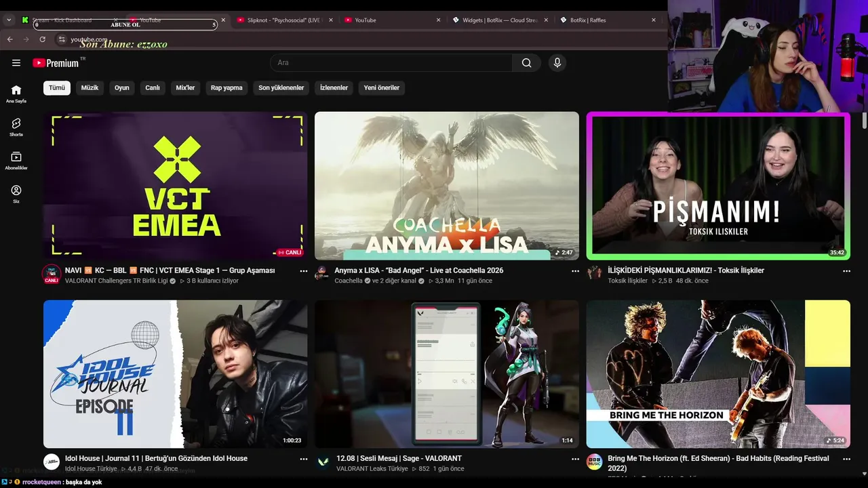
Task: Switch to Widgets BotRix browser tab
Action: [500, 20]
